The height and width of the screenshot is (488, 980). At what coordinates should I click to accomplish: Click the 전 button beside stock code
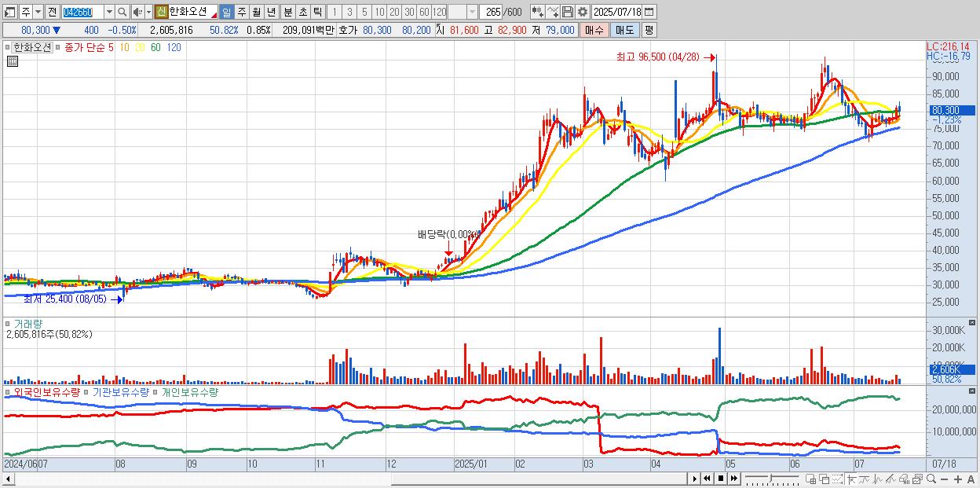click(x=52, y=12)
